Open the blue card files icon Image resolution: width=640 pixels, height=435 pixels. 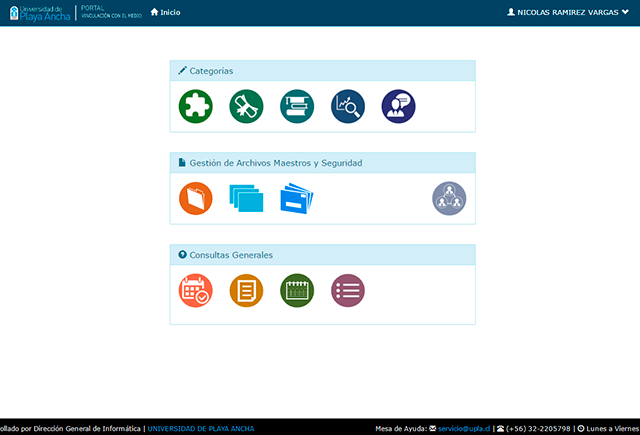tap(297, 199)
